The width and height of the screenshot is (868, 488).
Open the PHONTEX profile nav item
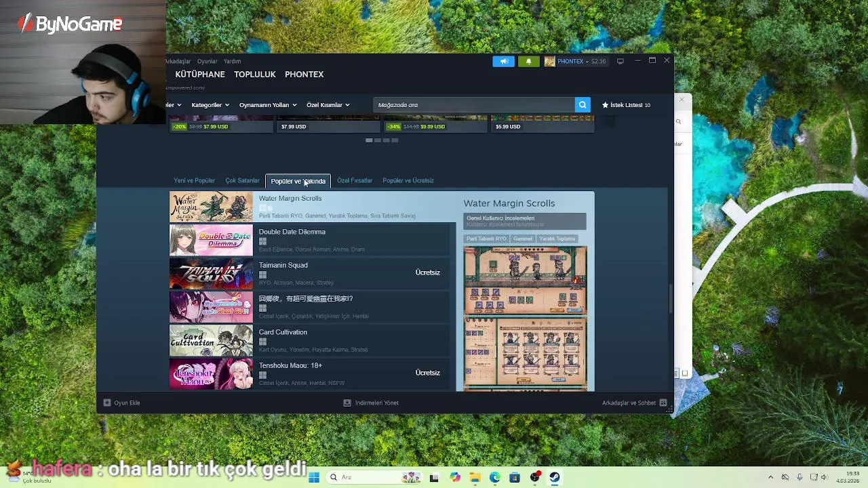[304, 75]
